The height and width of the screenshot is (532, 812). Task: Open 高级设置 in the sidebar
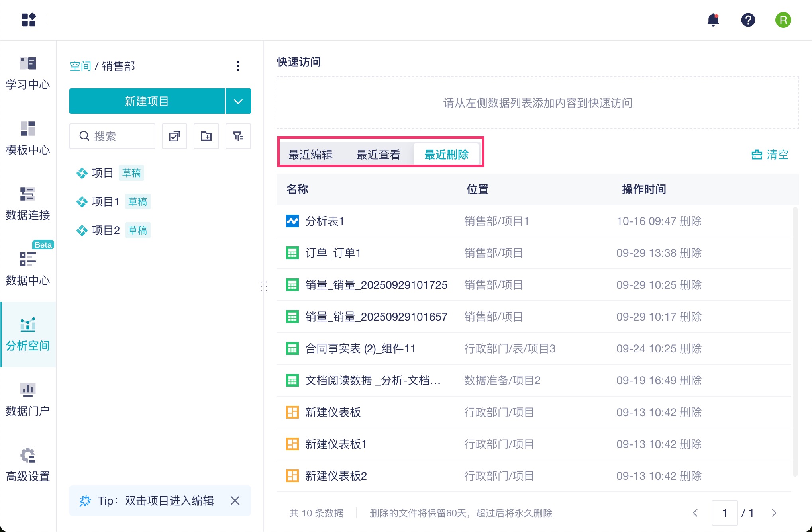coord(28,465)
